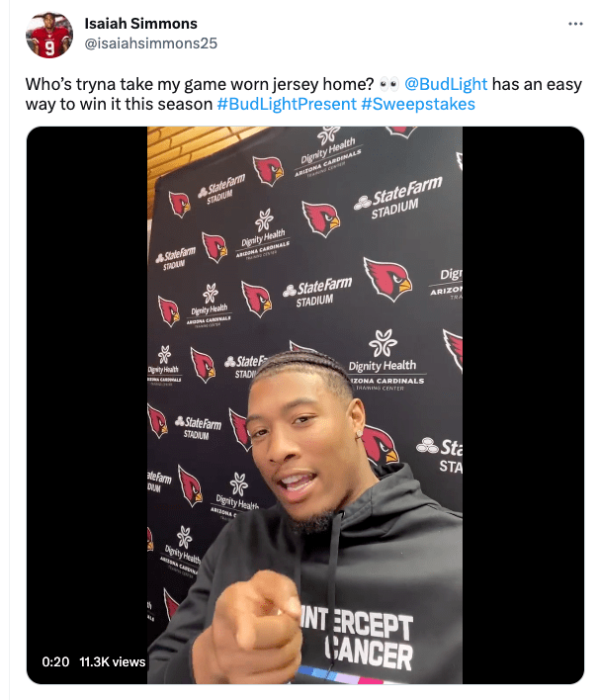
Task: Open the @isaiahsimmons25 handle link
Action: pos(150,44)
